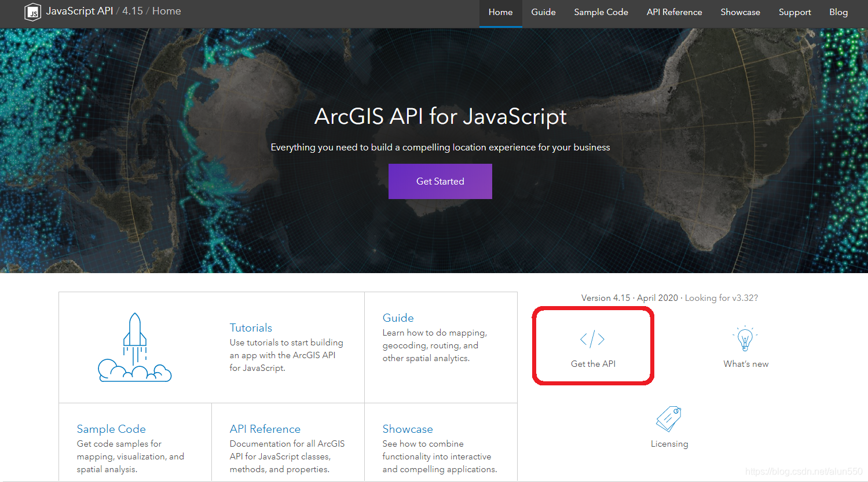Select Home in the breadcrumb trail
Viewport: 868px width, 482px height.
point(166,10)
